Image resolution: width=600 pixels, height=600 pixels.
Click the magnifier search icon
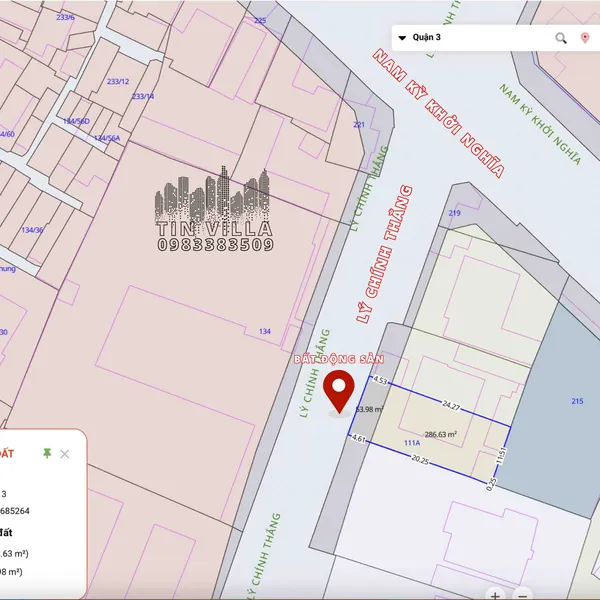coord(561,38)
